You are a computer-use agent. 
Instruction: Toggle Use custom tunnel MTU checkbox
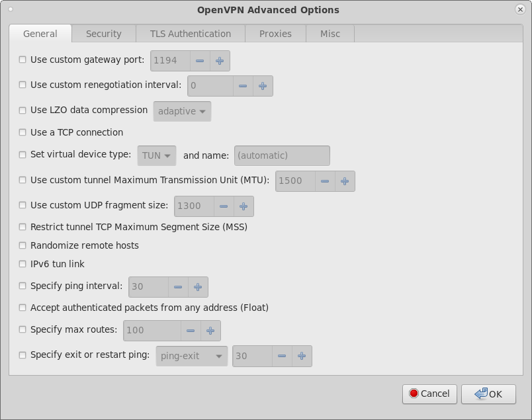(x=22, y=180)
